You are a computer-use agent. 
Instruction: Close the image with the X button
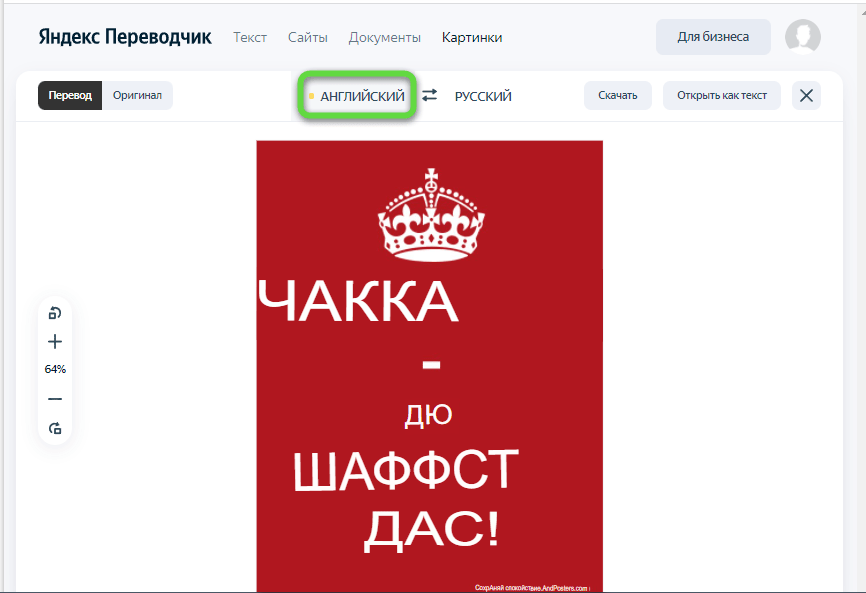[x=806, y=96]
